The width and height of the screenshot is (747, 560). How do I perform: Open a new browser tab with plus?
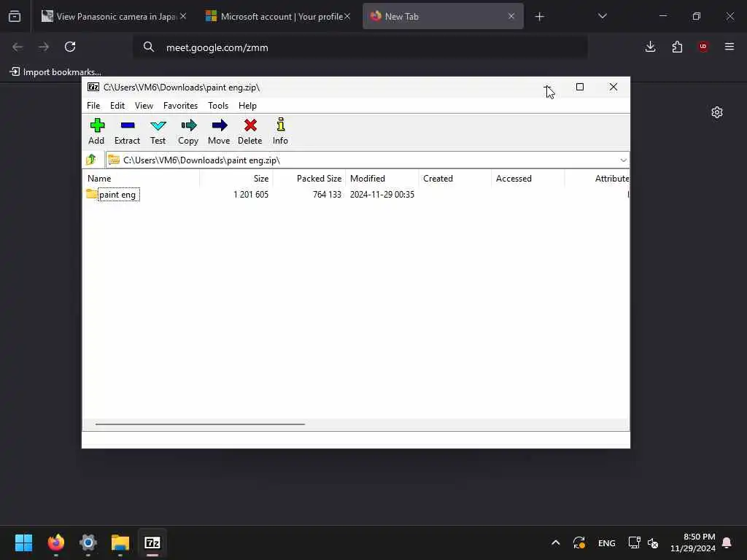539,17
